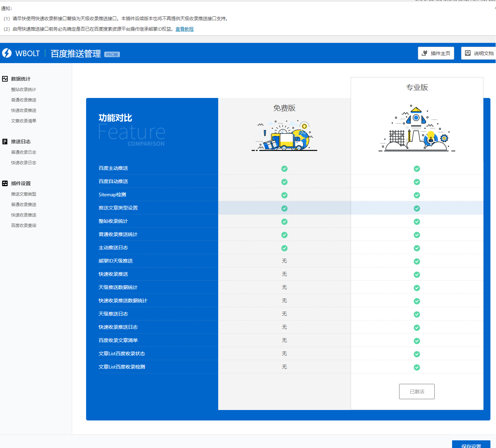Click 免费版 无 cell for 天级推送日志
This screenshot has height=448, width=496.
coord(284,314)
